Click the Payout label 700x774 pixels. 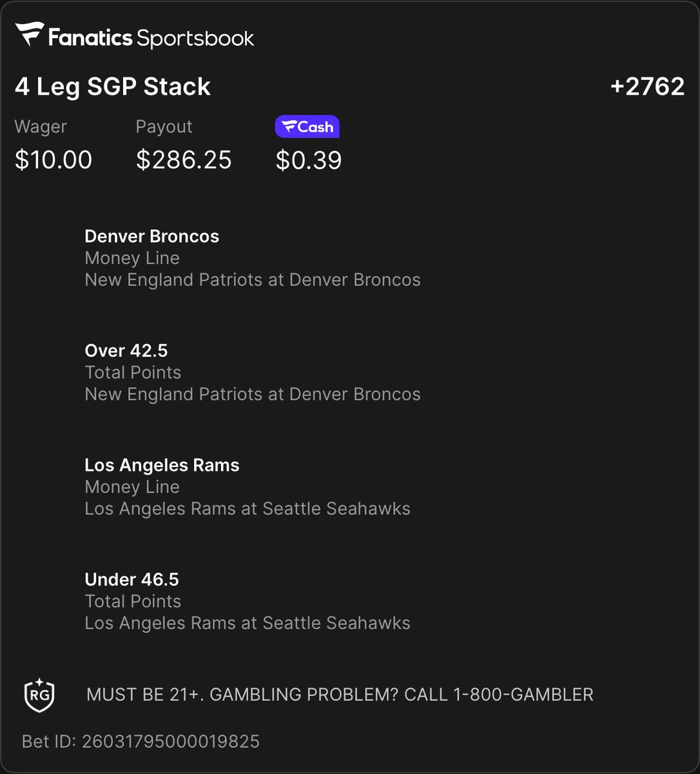coord(164,127)
